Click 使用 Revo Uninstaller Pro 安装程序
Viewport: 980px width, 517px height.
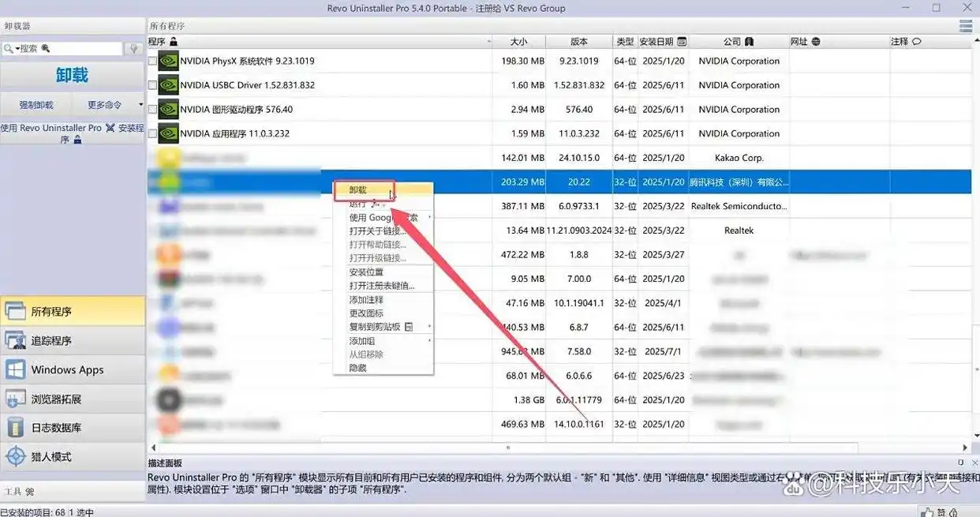(x=73, y=133)
